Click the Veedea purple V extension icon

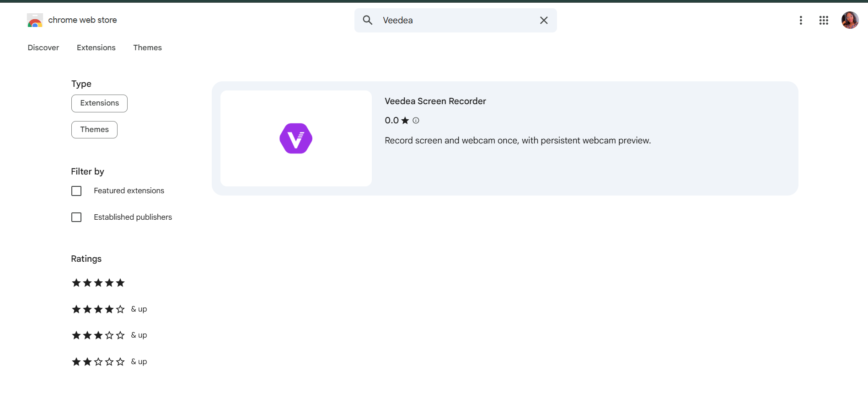coord(296,138)
